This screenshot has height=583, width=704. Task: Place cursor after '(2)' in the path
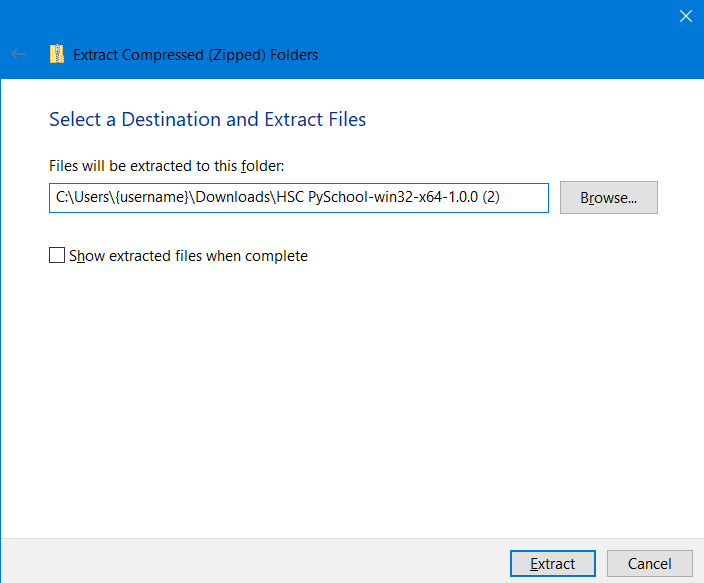click(x=502, y=198)
